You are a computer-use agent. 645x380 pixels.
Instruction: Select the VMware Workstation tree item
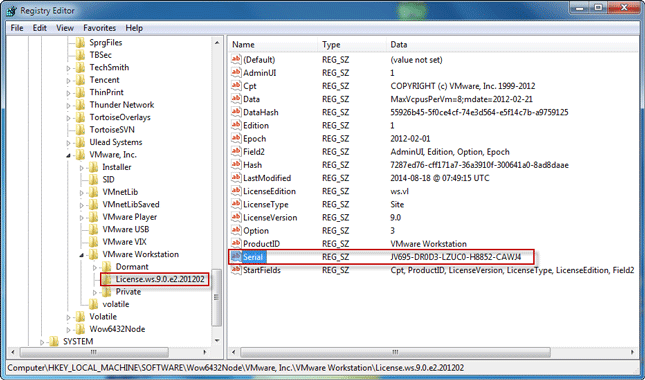(x=140, y=254)
